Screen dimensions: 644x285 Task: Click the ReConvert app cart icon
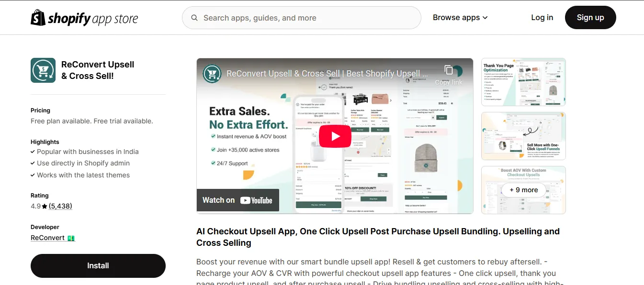pyautogui.click(x=43, y=70)
